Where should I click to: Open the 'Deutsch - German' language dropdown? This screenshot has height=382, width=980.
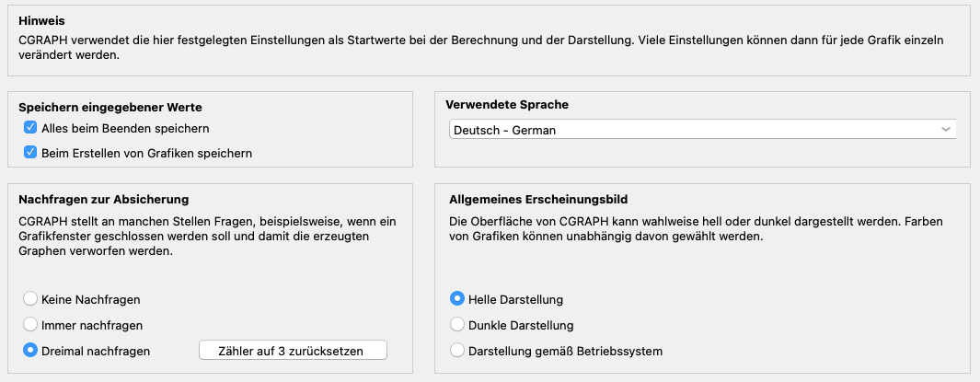pos(699,130)
